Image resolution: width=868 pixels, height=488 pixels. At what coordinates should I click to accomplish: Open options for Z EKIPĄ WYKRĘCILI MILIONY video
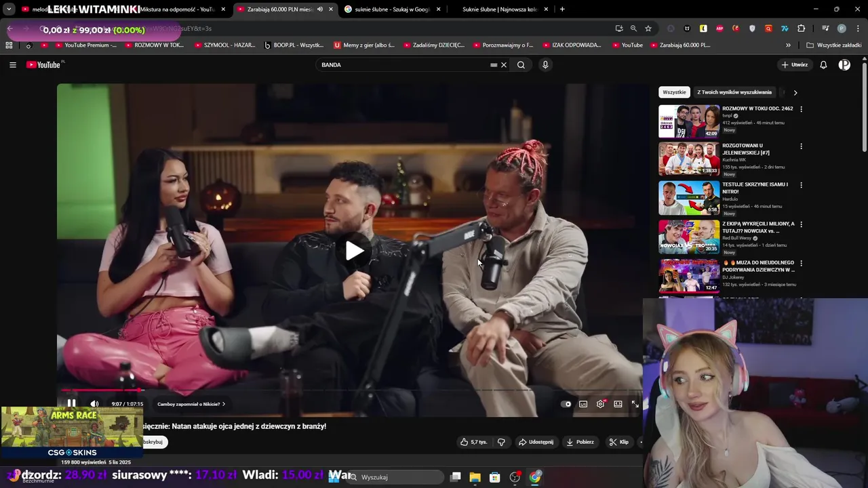tap(801, 224)
